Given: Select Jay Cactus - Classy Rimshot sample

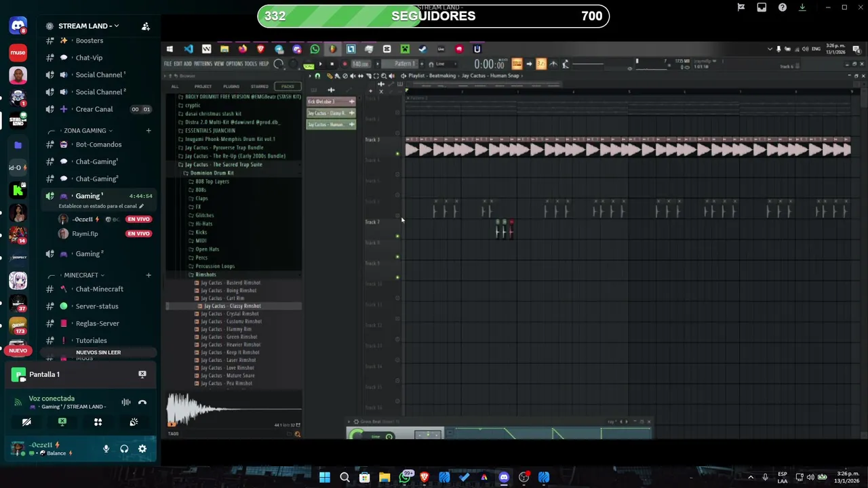Looking at the screenshot, I should (234, 306).
